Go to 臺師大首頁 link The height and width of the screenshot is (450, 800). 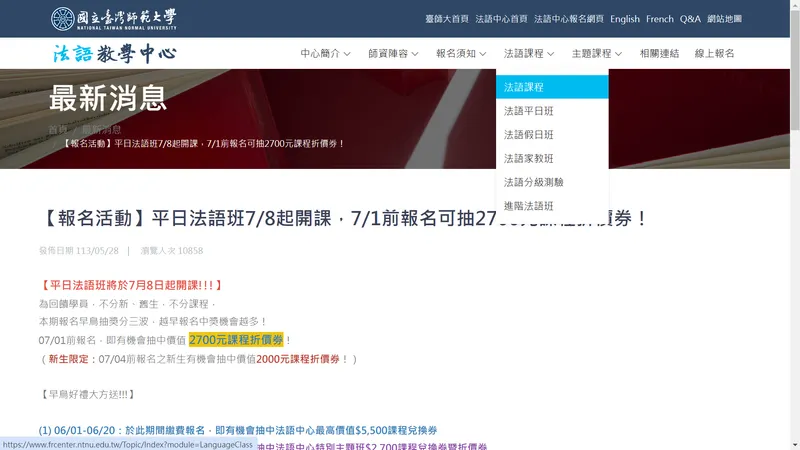click(x=447, y=19)
